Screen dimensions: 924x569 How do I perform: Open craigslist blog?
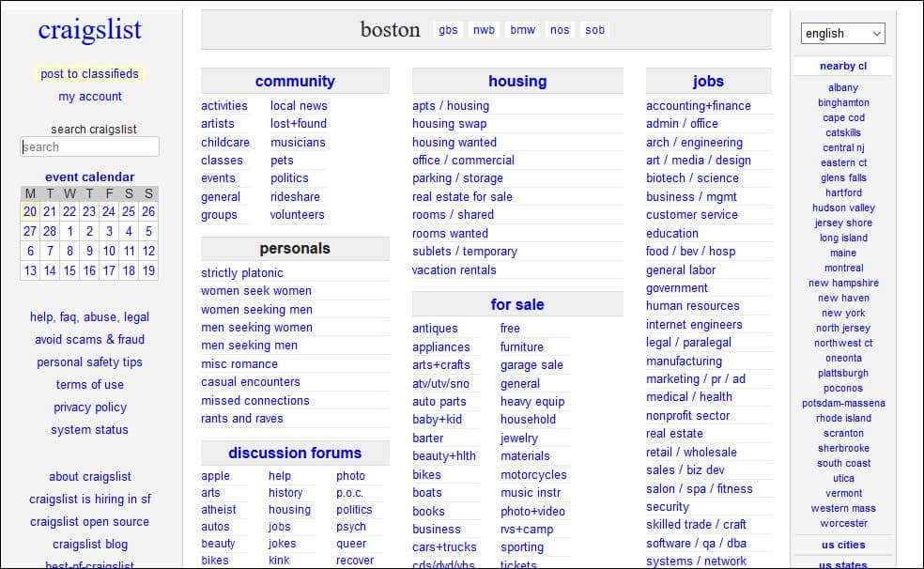(x=90, y=545)
